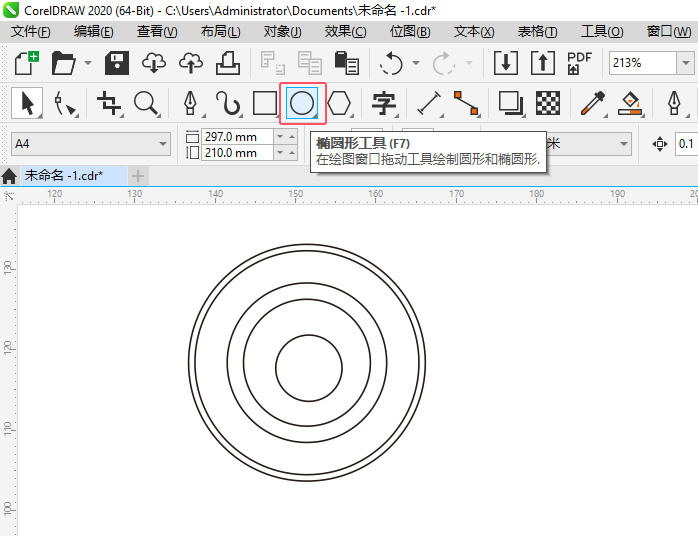This screenshot has height=536, width=698.
Task: Switch to the 未命名 -1.cdr* document tab
Action: (73, 176)
